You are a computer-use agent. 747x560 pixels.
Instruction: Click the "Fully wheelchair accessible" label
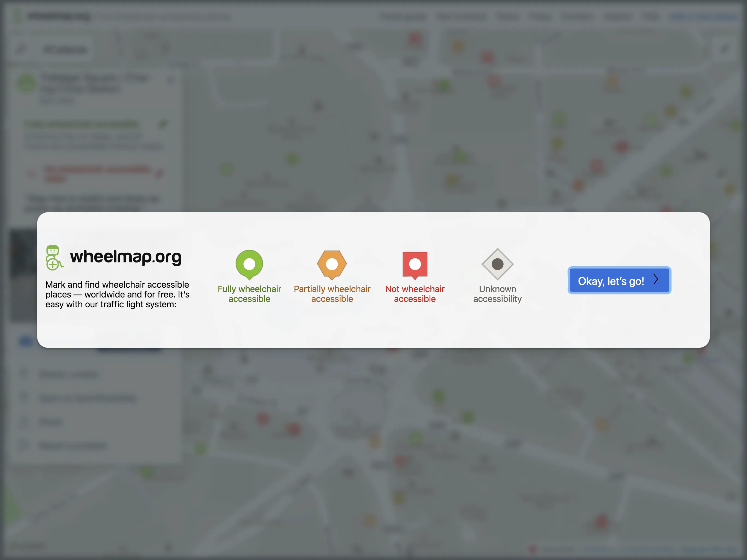[x=249, y=294]
